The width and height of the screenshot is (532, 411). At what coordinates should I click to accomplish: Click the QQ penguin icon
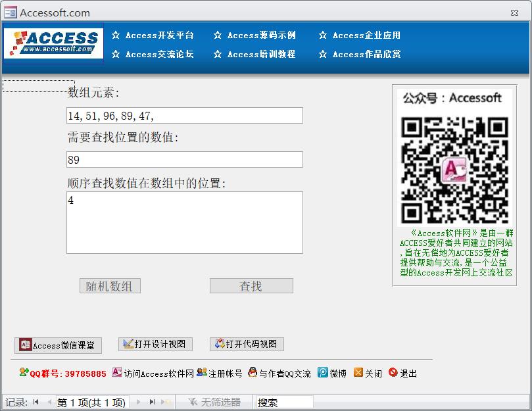point(253,372)
